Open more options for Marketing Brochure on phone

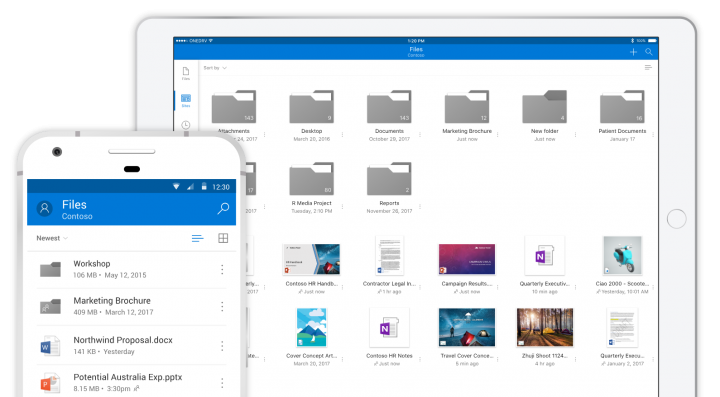222,307
